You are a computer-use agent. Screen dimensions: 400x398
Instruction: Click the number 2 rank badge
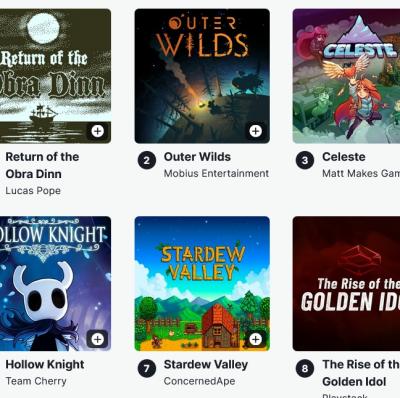(x=147, y=160)
